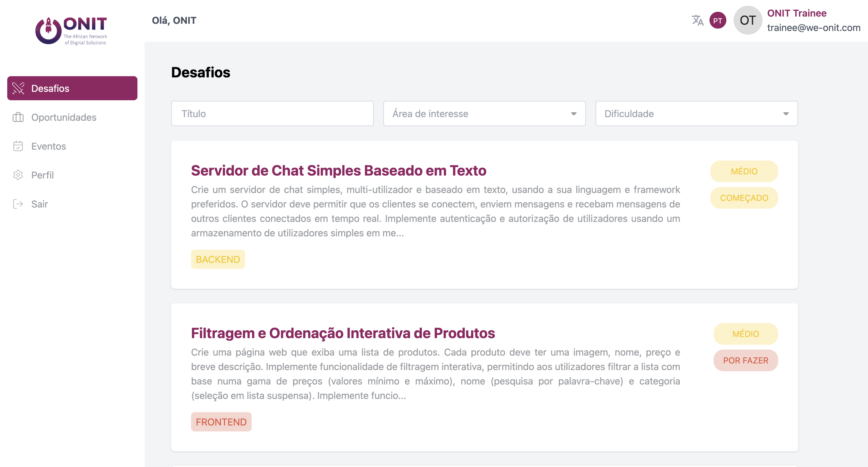Click MÉDIO badge on product filtering card
868x467 pixels.
click(745, 334)
